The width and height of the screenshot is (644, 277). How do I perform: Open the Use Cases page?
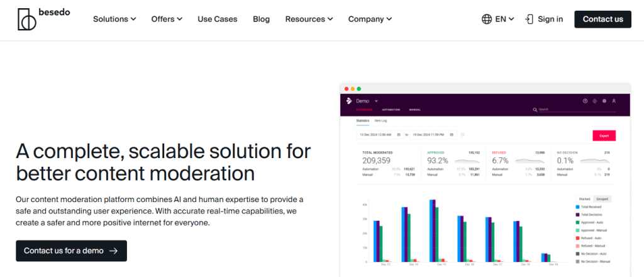pyautogui.click(x=217, y=19)
